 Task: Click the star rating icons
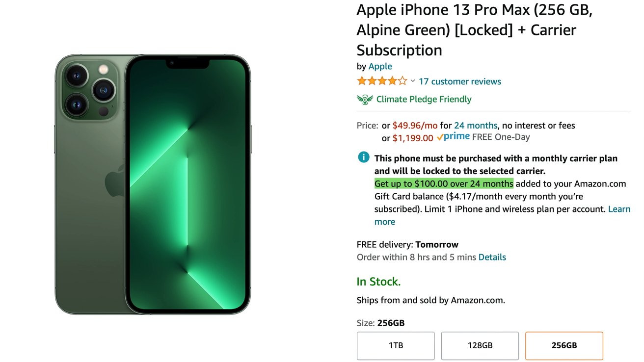coord(382,81)
